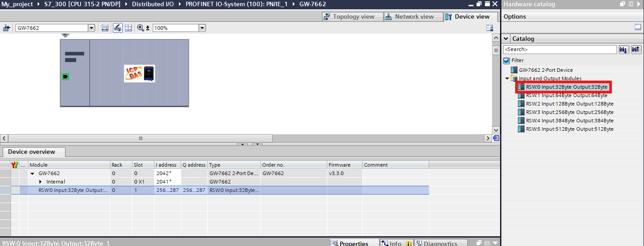
Task: Click the catalog profile icon under Options
Action: [x=638, y=27]
